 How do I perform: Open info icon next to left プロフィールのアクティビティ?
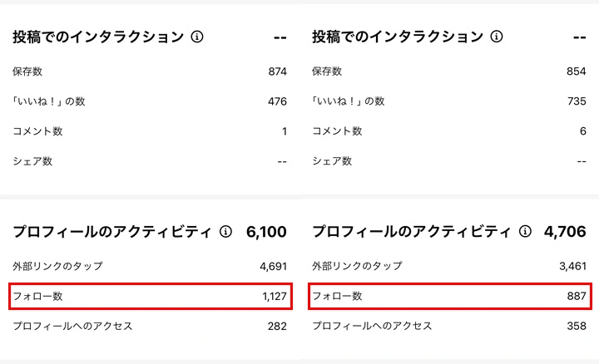click(x=225, y=232)
